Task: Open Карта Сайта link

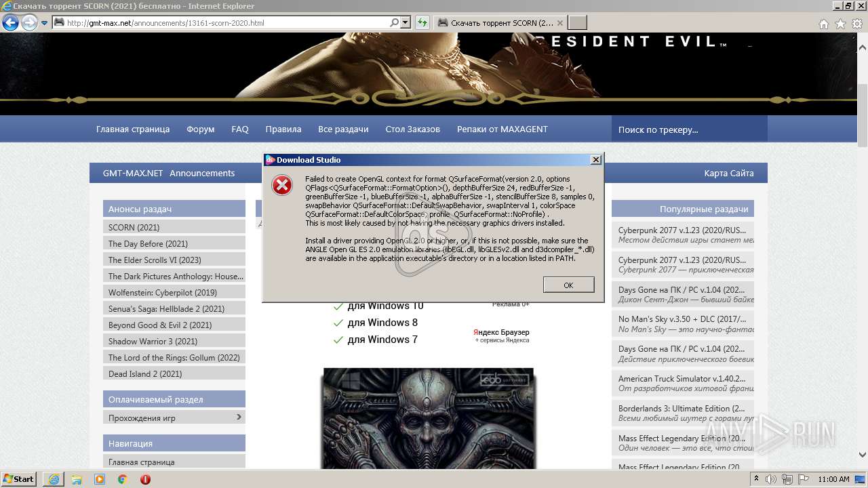Action: point(729,173)
